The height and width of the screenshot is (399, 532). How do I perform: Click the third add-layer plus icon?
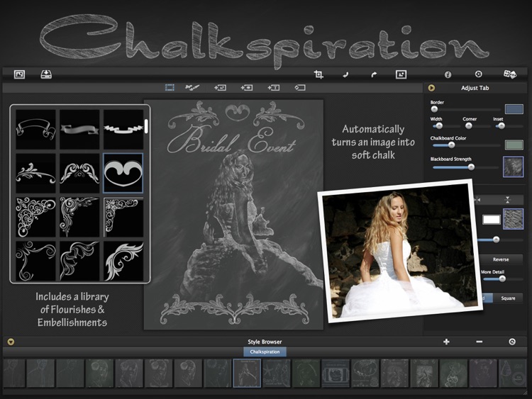point(274,88)
